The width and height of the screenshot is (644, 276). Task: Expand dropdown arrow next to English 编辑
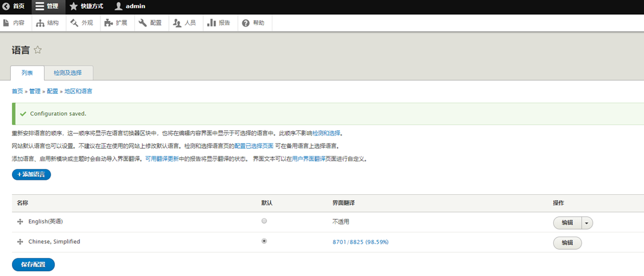pos(587,222)
